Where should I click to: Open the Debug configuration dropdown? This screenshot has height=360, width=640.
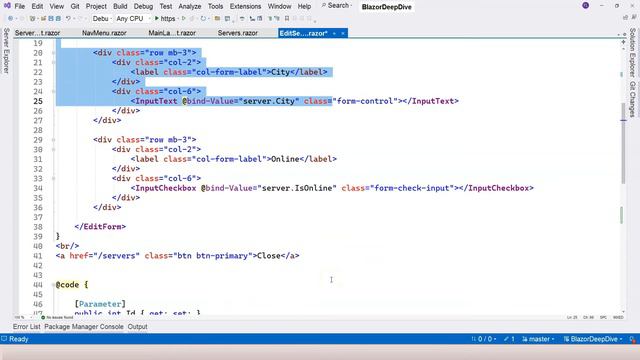101,18
